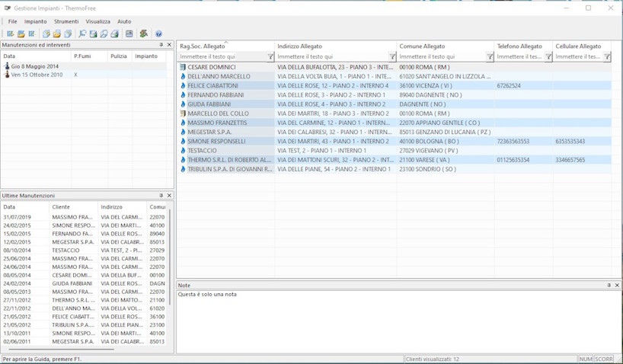Click the Cellulare Allegato column header

[x=582, y=46]
